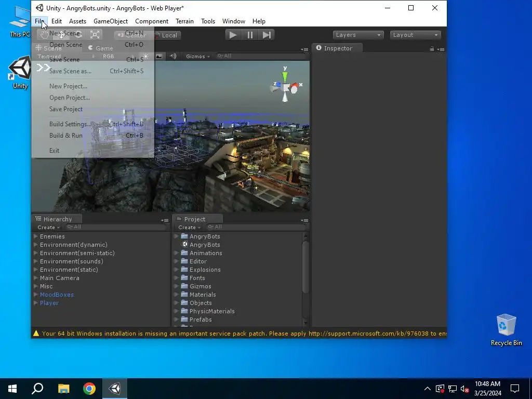Screen dimensions: 532x399
Task: Click the Hierarchy tab
Action: [x=57, y=219]
